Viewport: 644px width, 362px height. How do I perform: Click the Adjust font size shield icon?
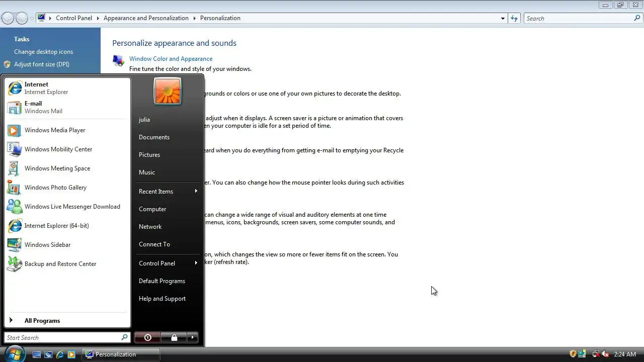coord(7,64)
